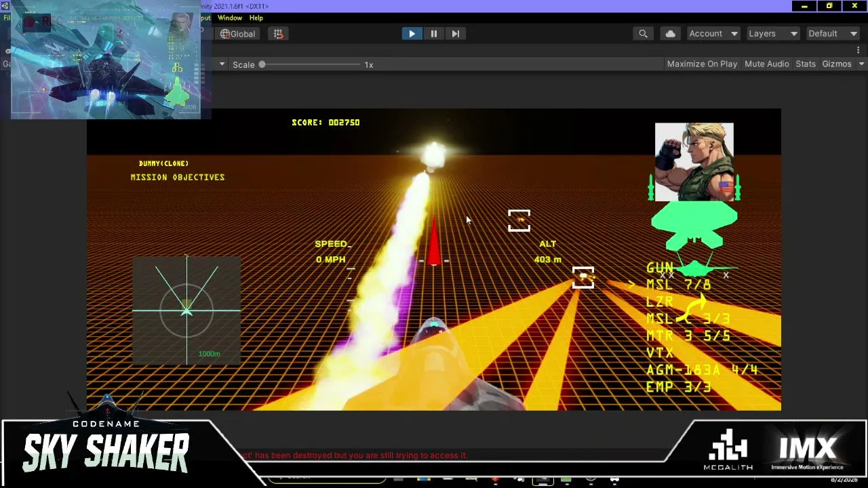Expand the Gizmos dropdown arrow

pos(861,64)
